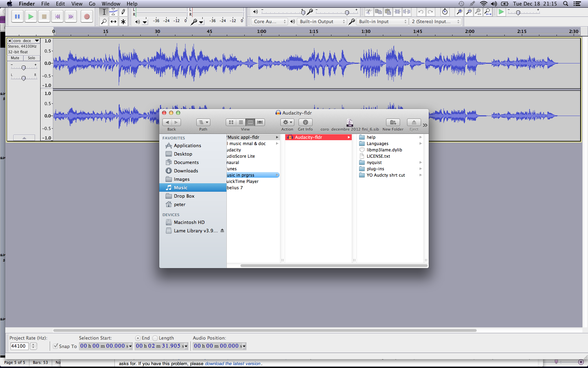Open the Help menu

click(132, 4)
